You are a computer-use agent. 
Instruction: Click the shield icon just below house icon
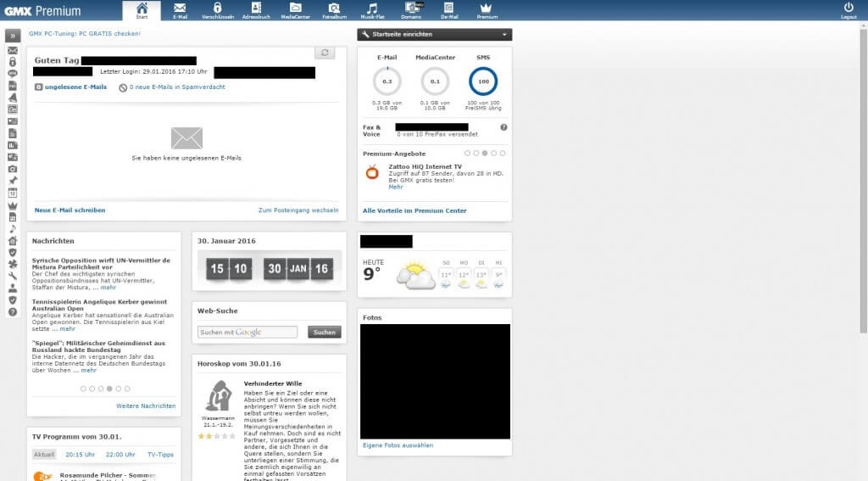tap(12, 252)
